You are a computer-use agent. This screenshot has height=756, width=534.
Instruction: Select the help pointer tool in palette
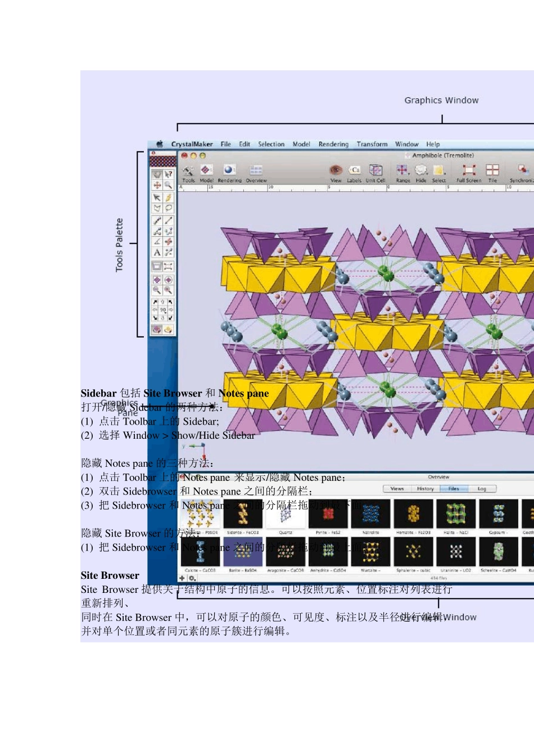pyautogui.click(x=168, y=174)
